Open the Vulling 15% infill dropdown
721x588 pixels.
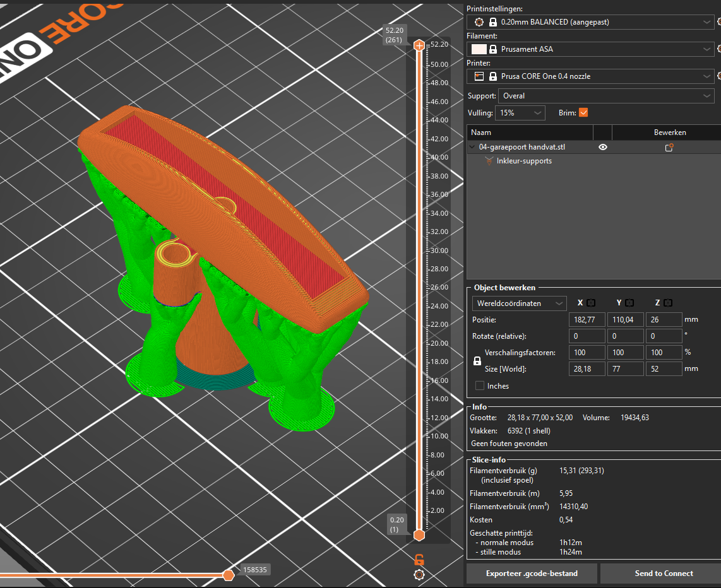520,113
